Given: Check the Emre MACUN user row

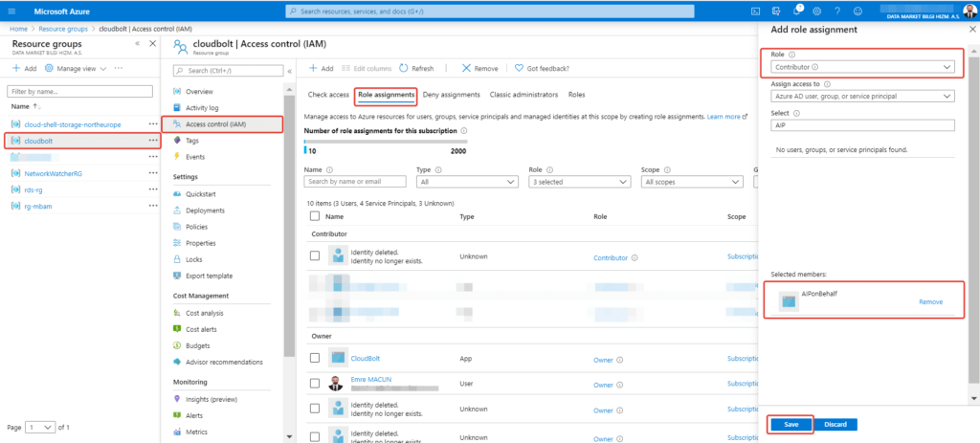Looking at the screenshot, I should tap(315, 383).
